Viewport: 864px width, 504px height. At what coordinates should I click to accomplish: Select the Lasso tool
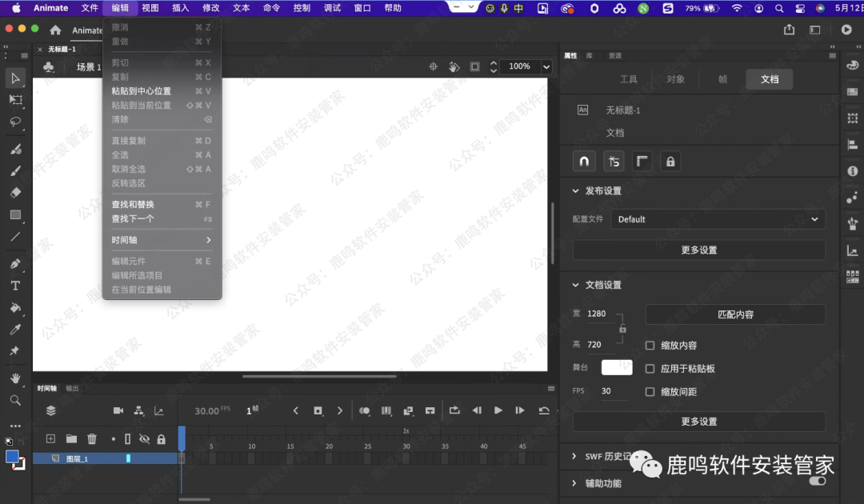click(x=15, y=122)
